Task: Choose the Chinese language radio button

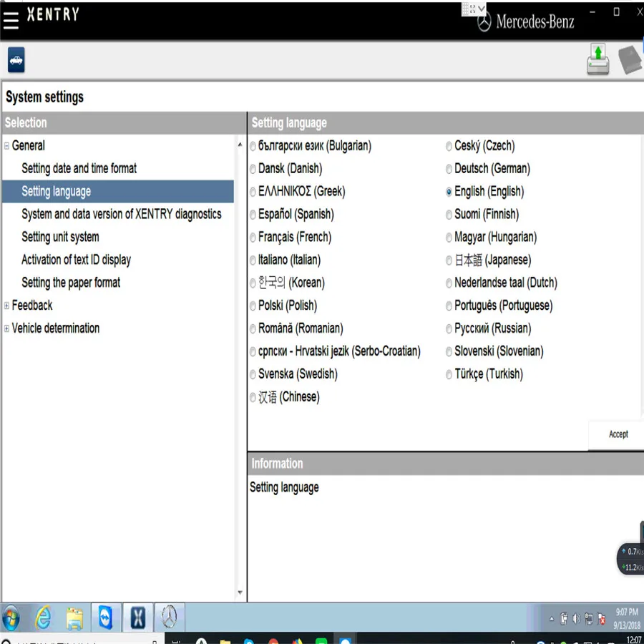Action: click(253, 397)
